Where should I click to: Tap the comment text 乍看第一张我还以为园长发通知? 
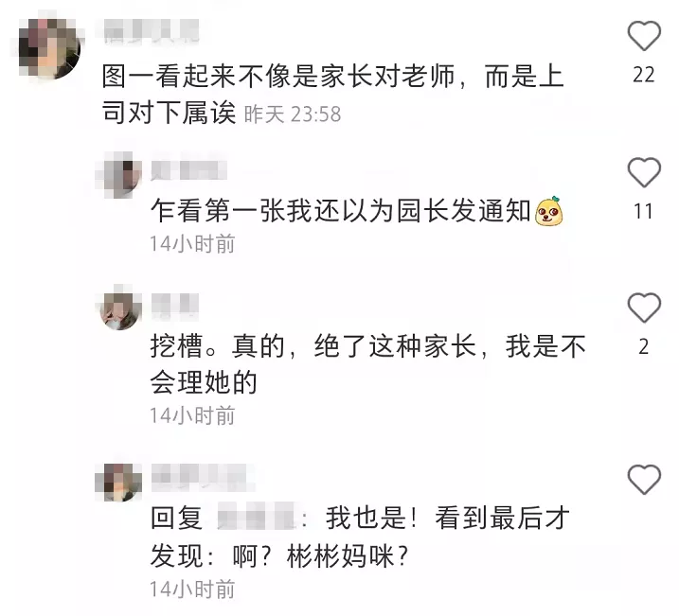tap(341, 211)
